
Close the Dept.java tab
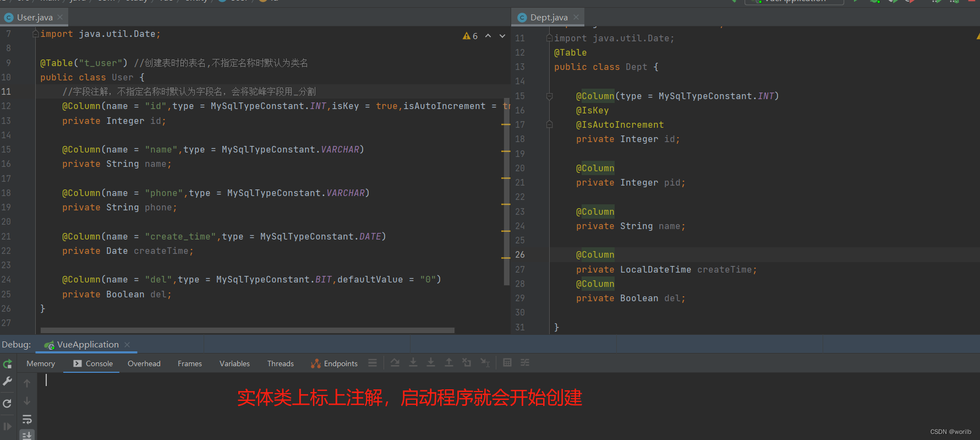[576, 17]
